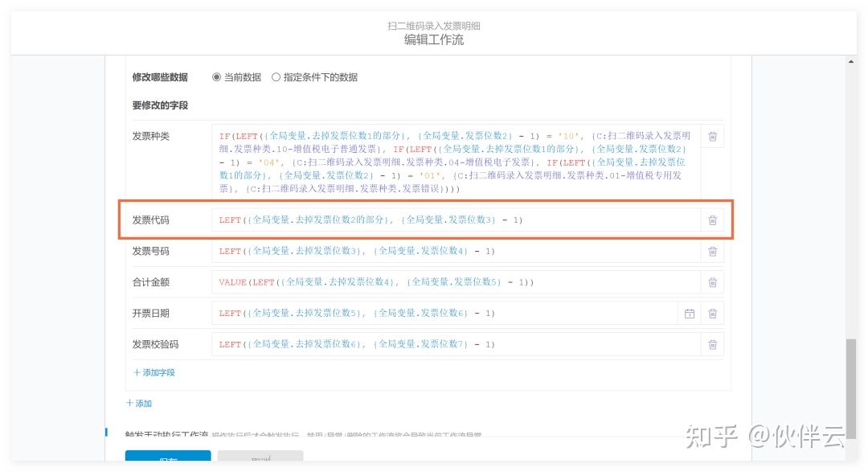
Task: Edit the 发票种类 IF formula field
Action: (455, 162)
